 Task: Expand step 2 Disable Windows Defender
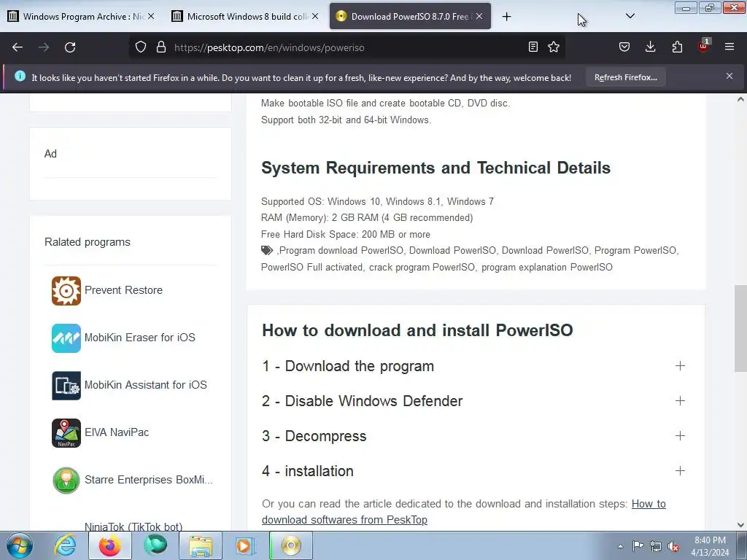pyautogui.click(x=473, y=401)
